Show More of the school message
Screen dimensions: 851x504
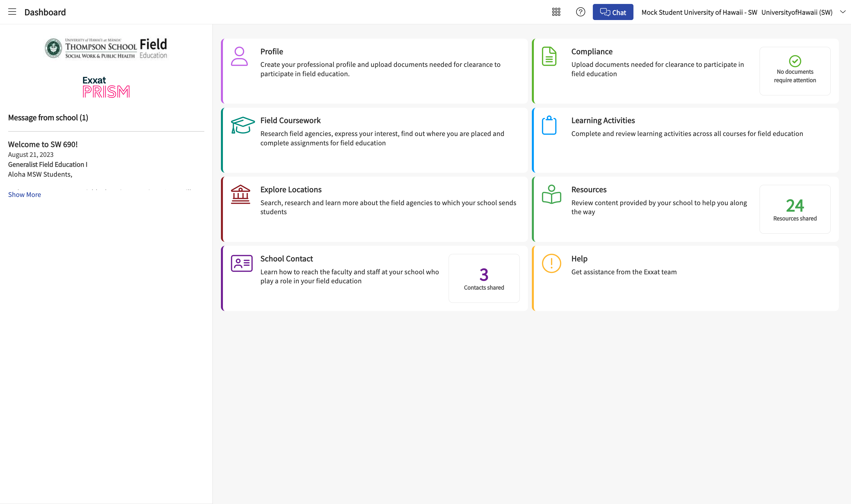tap(25, 195)
